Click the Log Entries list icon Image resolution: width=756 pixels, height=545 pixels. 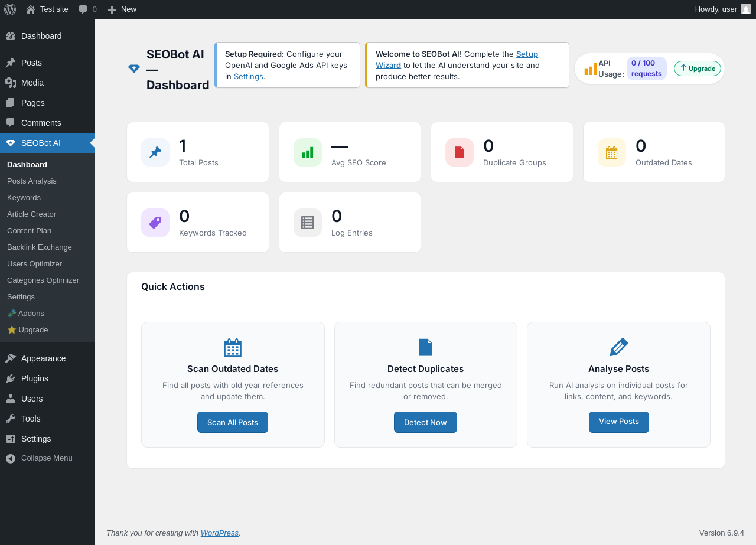(308, 223)
